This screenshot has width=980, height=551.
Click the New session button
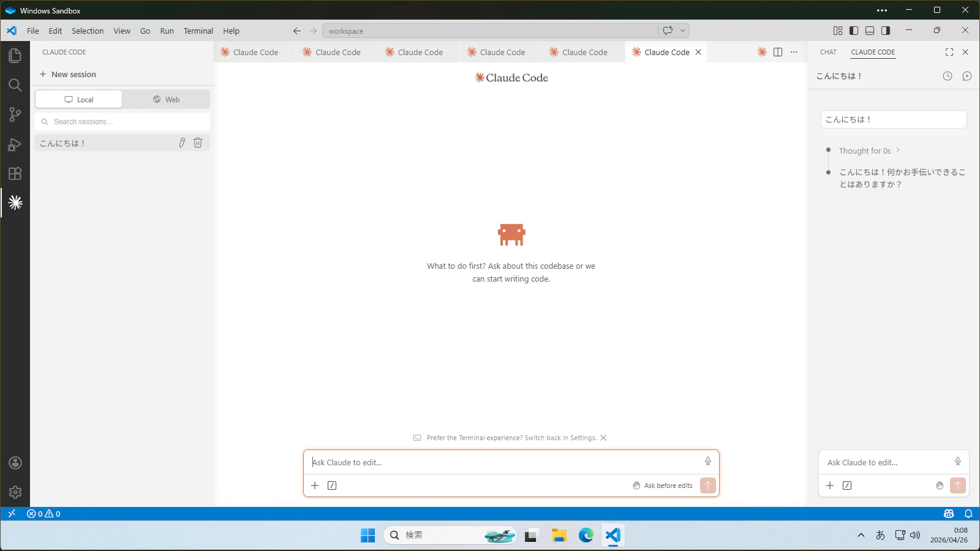coord(68,74)
